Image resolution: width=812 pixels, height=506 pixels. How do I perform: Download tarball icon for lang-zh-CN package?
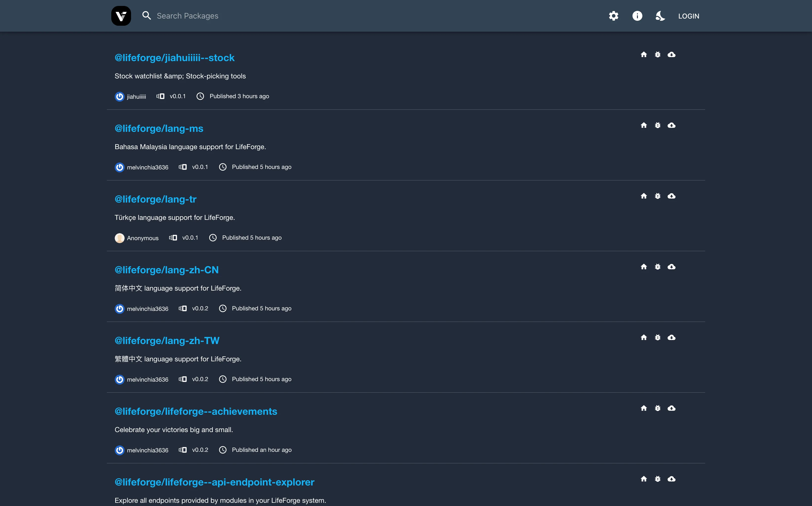pos(672,267)
